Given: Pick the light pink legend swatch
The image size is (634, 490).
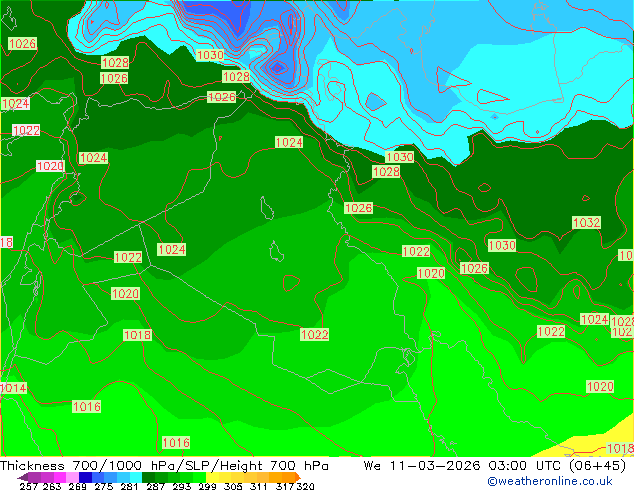Looking at the screenshot, I should pos(72,477).
